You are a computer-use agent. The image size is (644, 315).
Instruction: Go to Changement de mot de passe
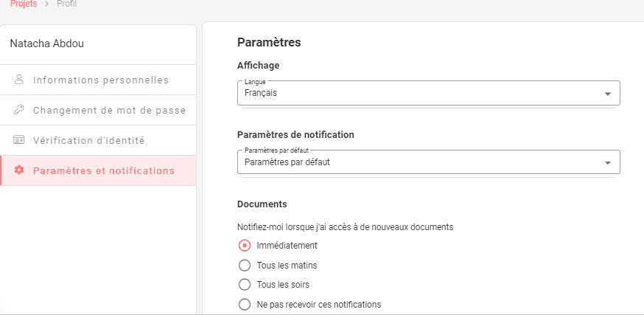pyautogui.click(x=109, y=110)
